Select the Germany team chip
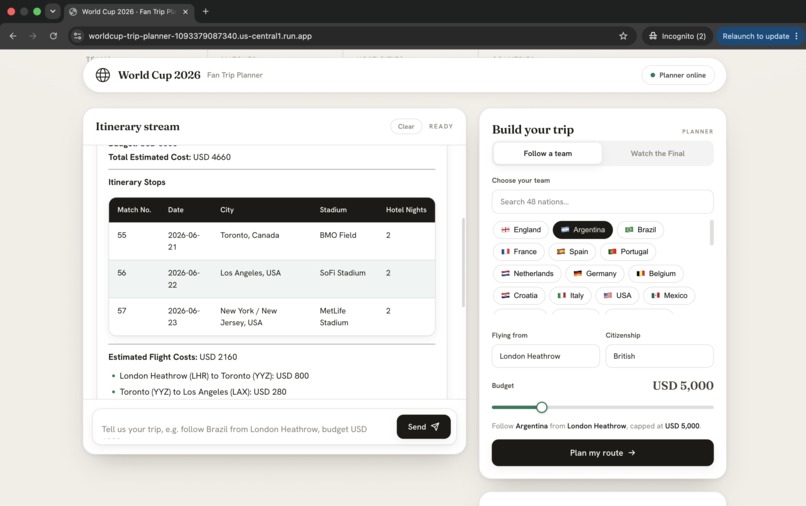This screenshot has width=806, height=506. coord(595,274)
